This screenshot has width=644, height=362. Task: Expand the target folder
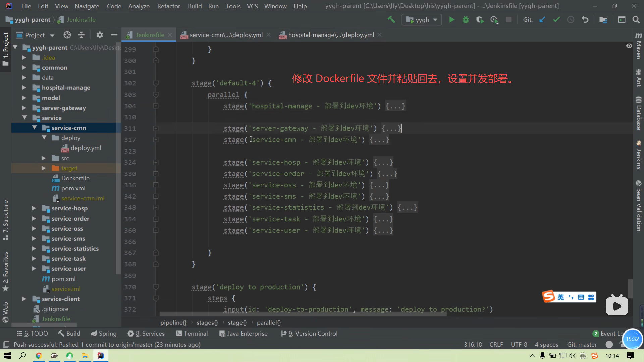pos(43,168)
